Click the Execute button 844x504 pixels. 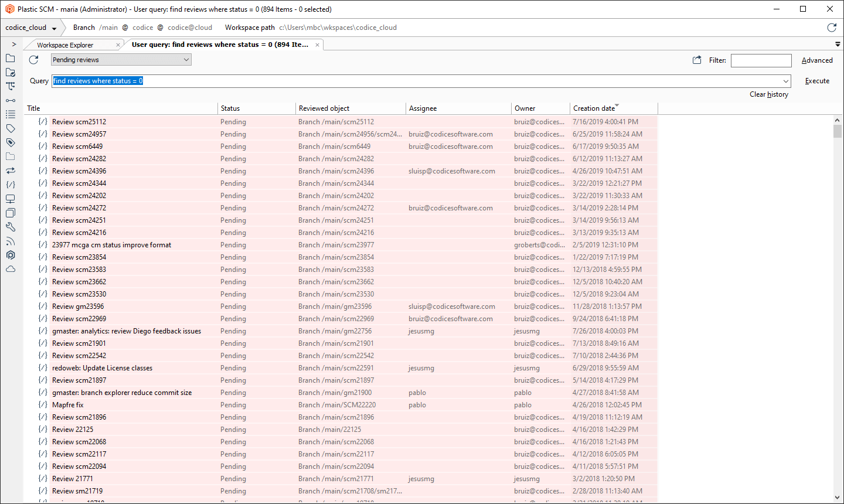click(x=817, y=81)
